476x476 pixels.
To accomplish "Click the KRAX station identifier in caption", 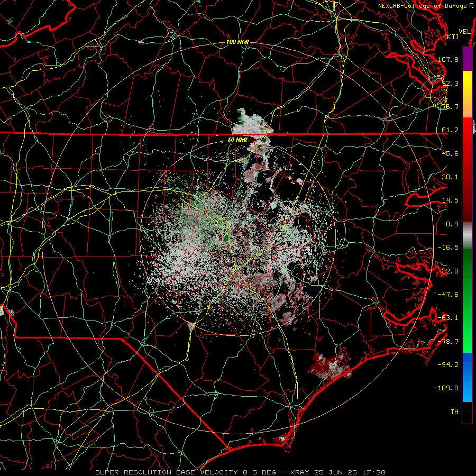I will (300, 472).
